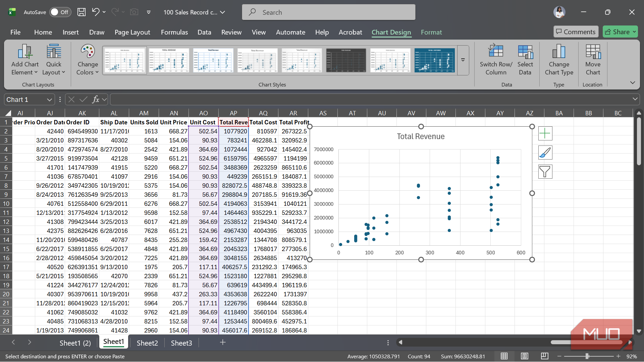Screen dimensions: 644x362
Task: Click the Zoom out minus button
Action: 559,356
